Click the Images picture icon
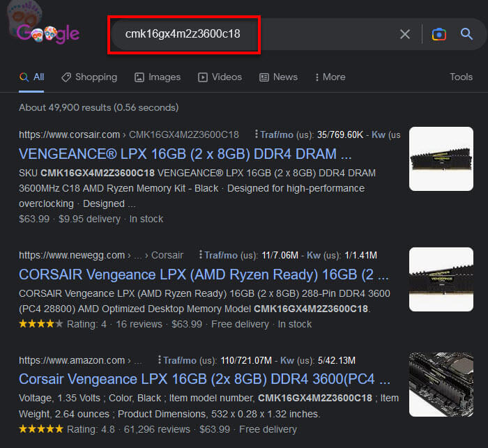This screenshot has height=448, width=488. coord(139,77)
